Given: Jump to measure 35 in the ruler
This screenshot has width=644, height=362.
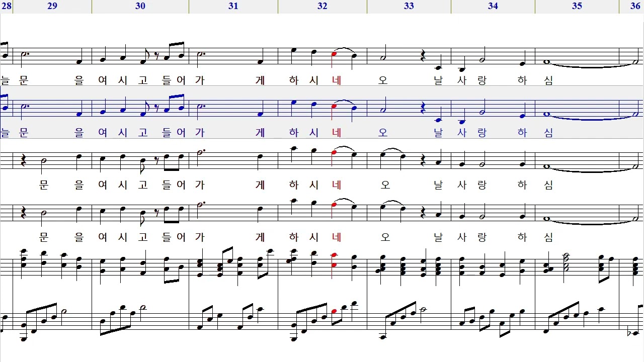Looking at the screenshot, I should coord(577,6).
